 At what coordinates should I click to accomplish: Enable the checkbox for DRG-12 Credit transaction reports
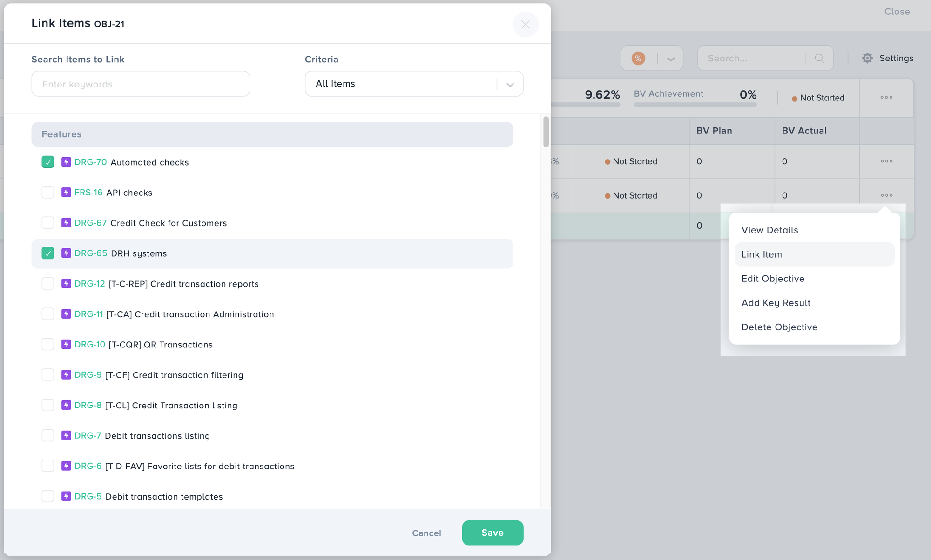coord(47,283)
